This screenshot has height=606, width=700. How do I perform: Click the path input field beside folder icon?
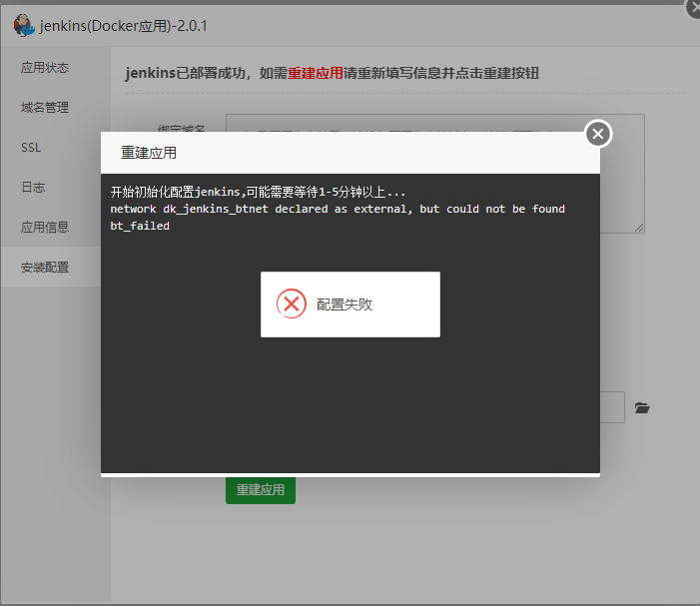612,407
